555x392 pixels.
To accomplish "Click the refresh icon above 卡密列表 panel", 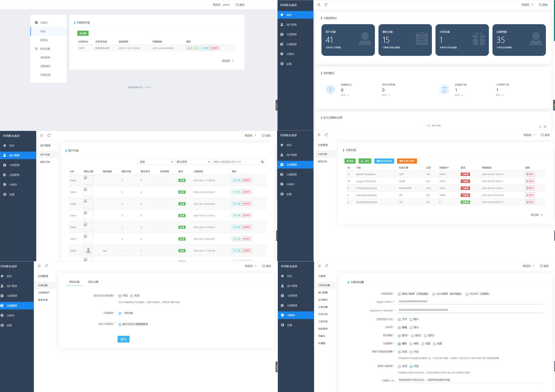I will tap(326, 135).
